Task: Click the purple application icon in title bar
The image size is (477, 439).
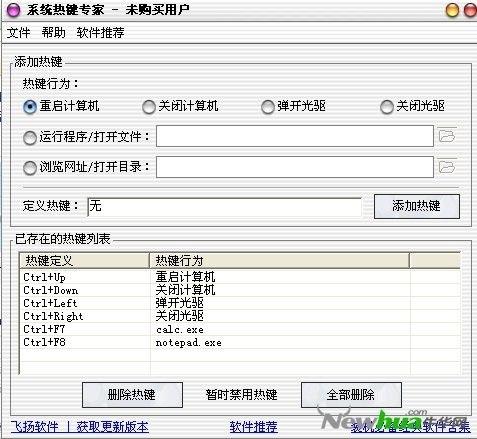Action: (14, 10)
